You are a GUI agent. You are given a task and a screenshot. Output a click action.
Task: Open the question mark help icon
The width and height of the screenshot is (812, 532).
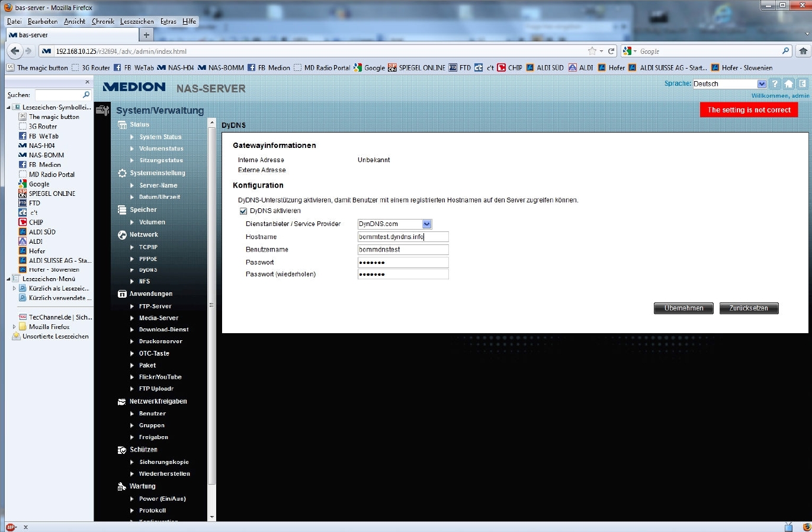[x=775, y=83]
